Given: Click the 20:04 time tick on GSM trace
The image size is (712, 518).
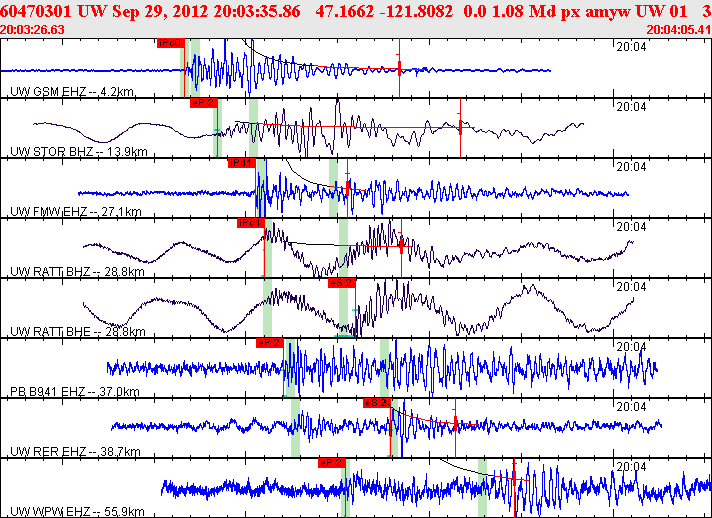Looking at the screenshot, I should coord(631,46).
